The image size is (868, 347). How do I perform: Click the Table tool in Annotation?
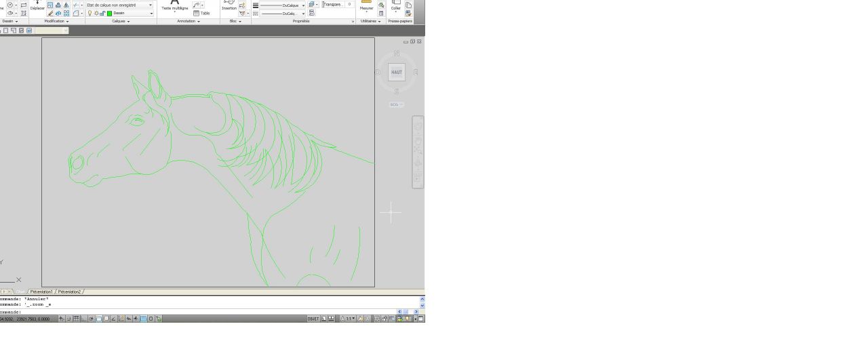(x=201, y=13)
